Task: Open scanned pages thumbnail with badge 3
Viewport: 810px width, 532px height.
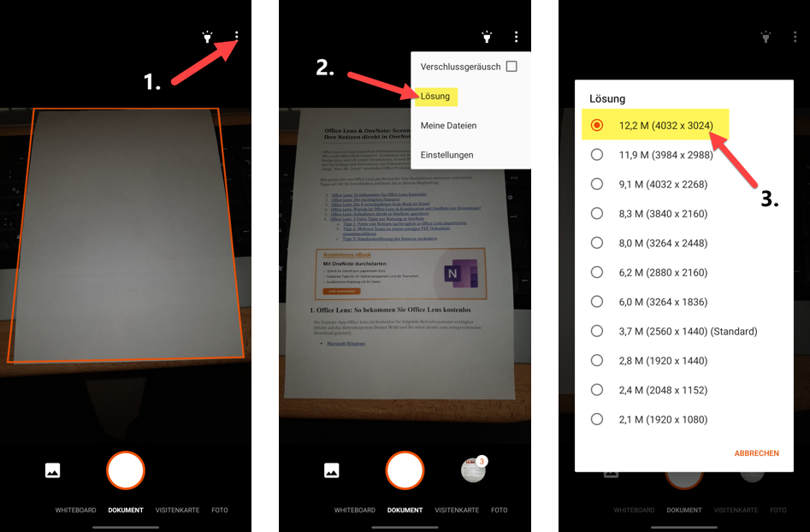Action: [x=473, y=470]
